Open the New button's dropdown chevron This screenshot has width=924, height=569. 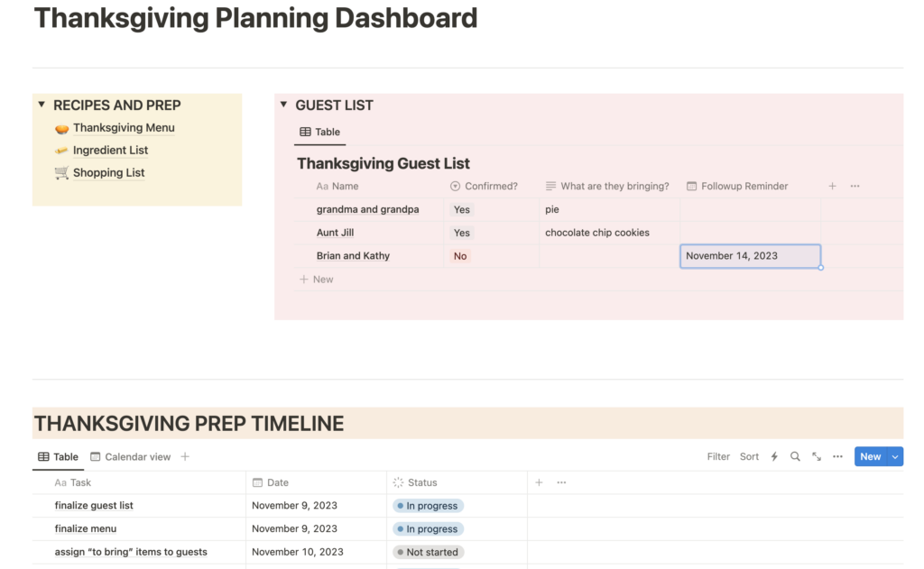pyautogui.click(x=894, y=456)
